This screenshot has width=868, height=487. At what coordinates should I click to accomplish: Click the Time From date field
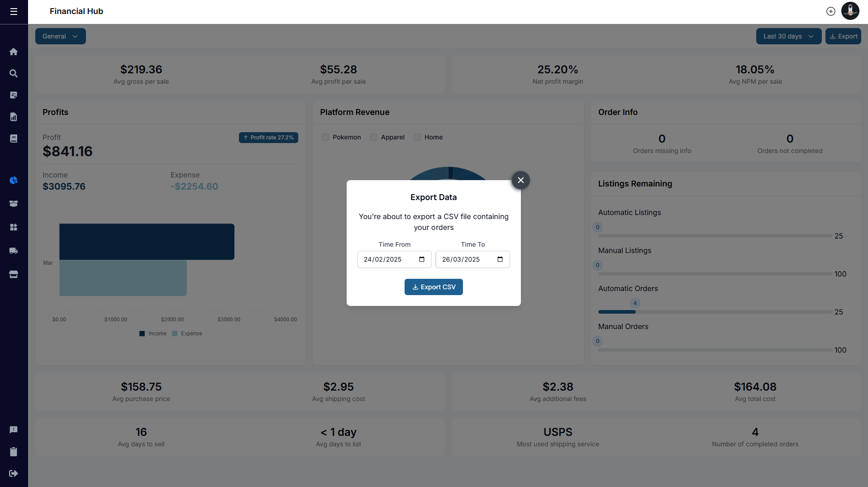click(x=395, y=259)
